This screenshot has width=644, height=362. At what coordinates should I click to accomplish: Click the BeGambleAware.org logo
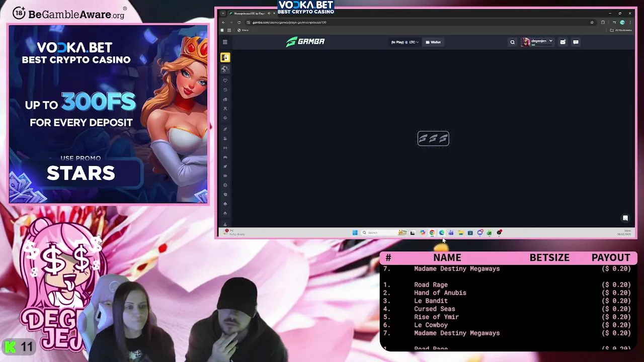(x=68, y=13)
